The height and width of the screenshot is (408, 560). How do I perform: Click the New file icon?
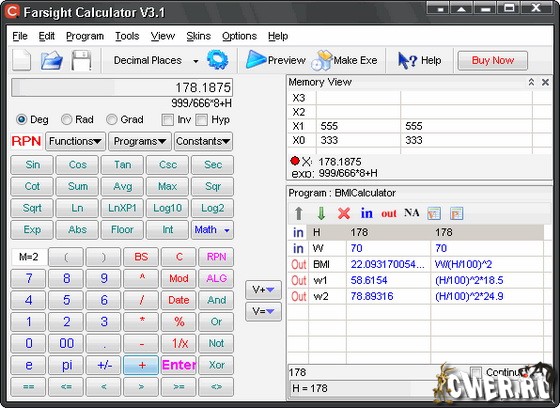[x=21, y=60]
